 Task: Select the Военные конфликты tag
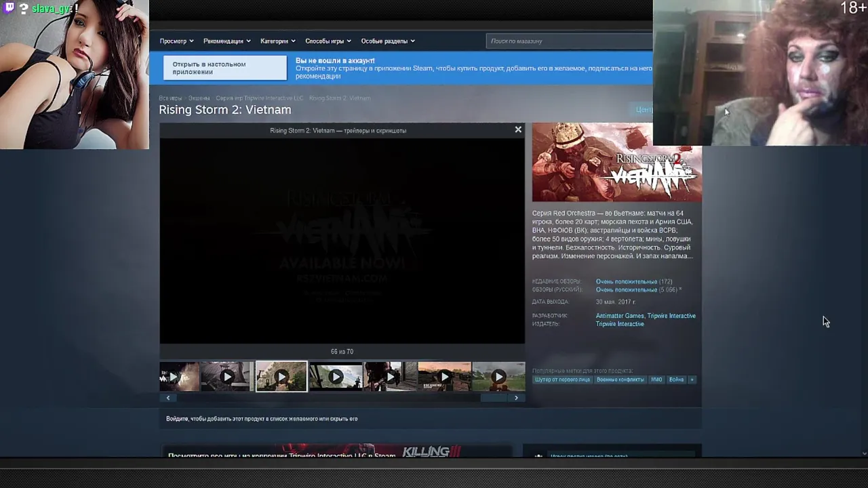(x=620, y=380)
